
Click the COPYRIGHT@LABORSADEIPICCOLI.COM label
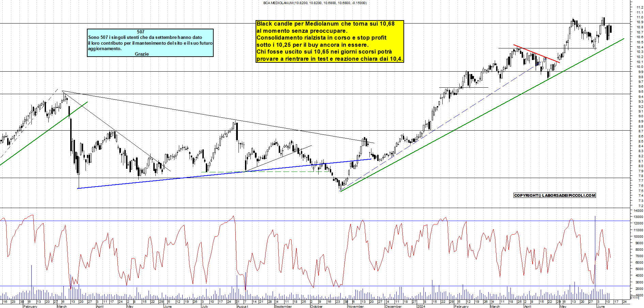click(x=555, y=195)
